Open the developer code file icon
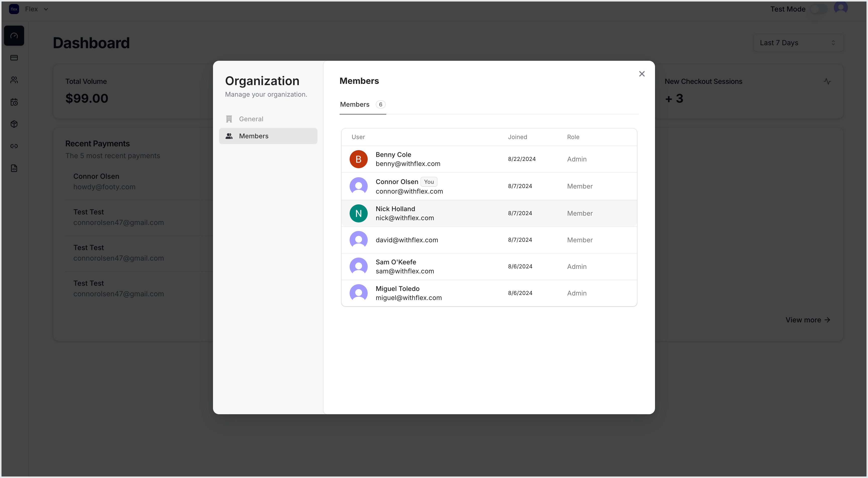This screenshot has width=868, height=478. [x=14, y=168]
